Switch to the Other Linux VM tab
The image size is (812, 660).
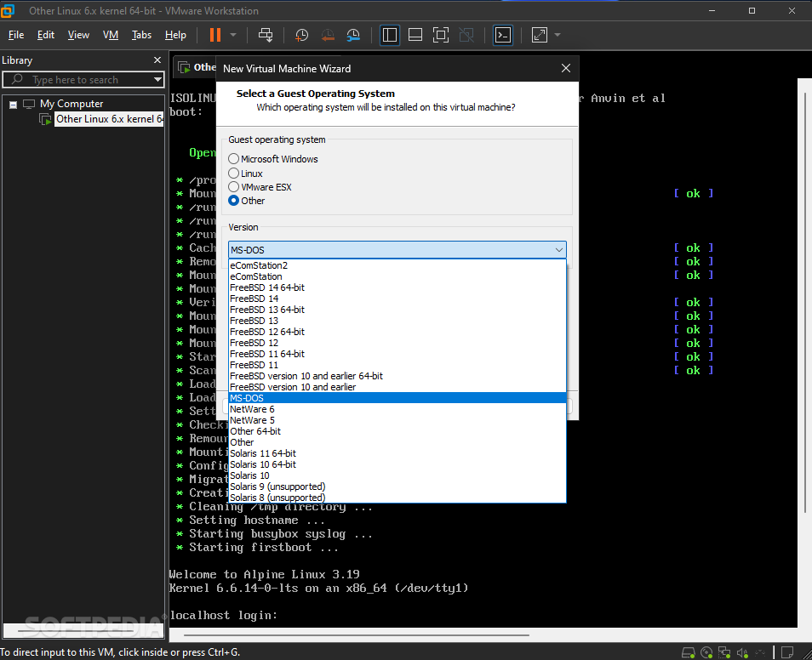coord(196,67)
